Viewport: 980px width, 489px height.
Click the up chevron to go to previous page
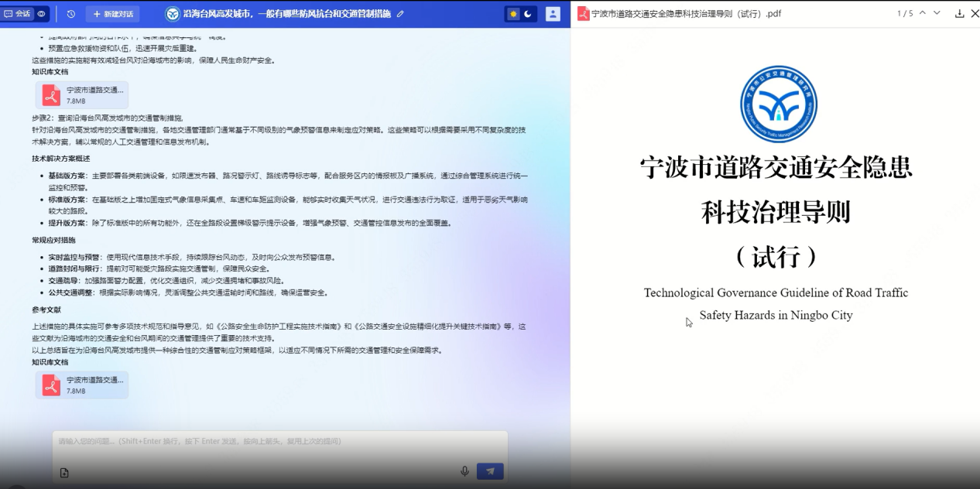[922, 13]
